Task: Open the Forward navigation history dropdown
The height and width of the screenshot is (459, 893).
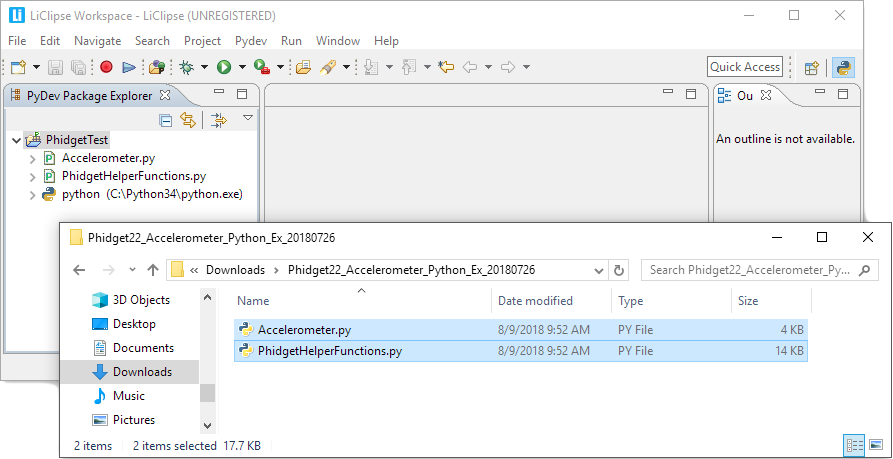Action: click(526, 67)
